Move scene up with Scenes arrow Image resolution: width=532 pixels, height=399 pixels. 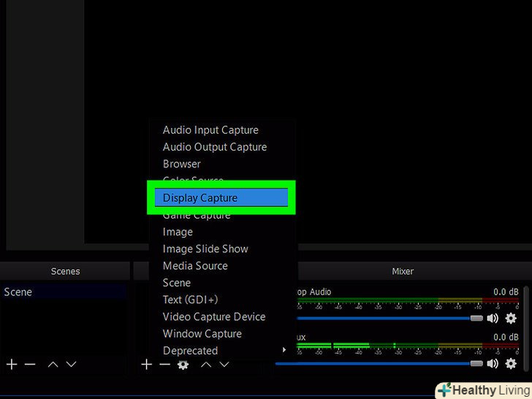pyautogui.click(x=53, y=365)
